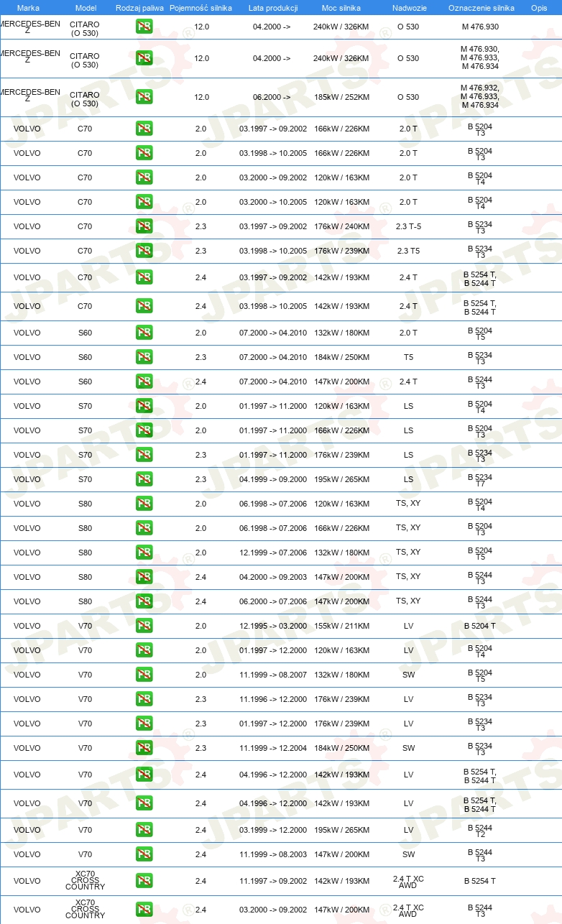Click fuel icon in S80 04.2000 -> 09.2003 row

(144, 577)
